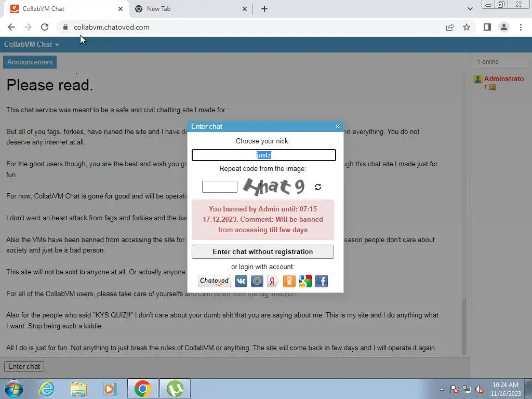Refresh the captcha image
The width and height of the screenshot is (532, 399).
tap(318, 187)
